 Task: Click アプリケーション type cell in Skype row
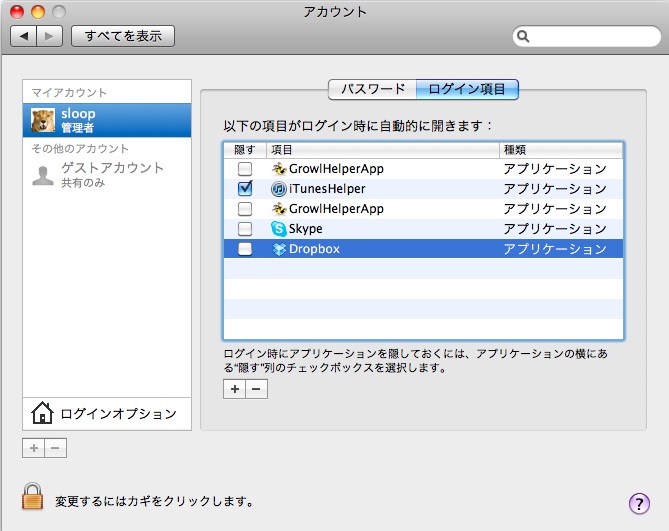point(555,229)
